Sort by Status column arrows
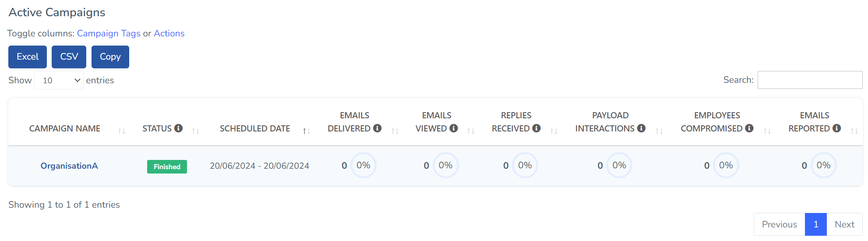The image size is (868, 241). coord(196,131)
